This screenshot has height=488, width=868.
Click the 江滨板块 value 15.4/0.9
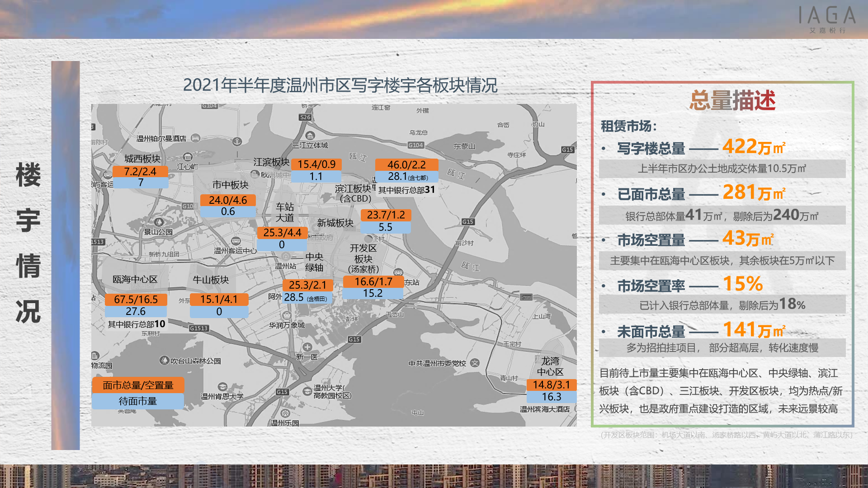pos(316,164)
